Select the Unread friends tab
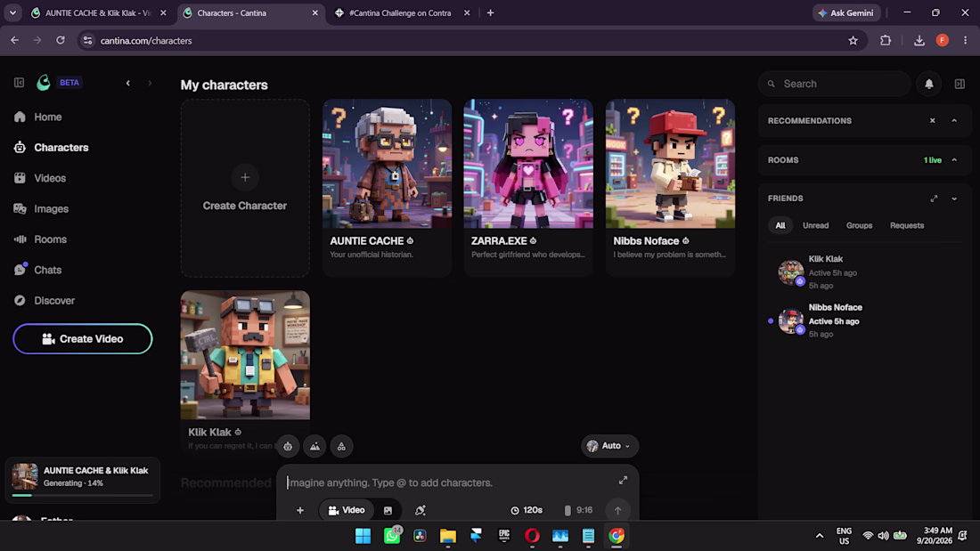980x551 pixels. (x=815, y=225)
